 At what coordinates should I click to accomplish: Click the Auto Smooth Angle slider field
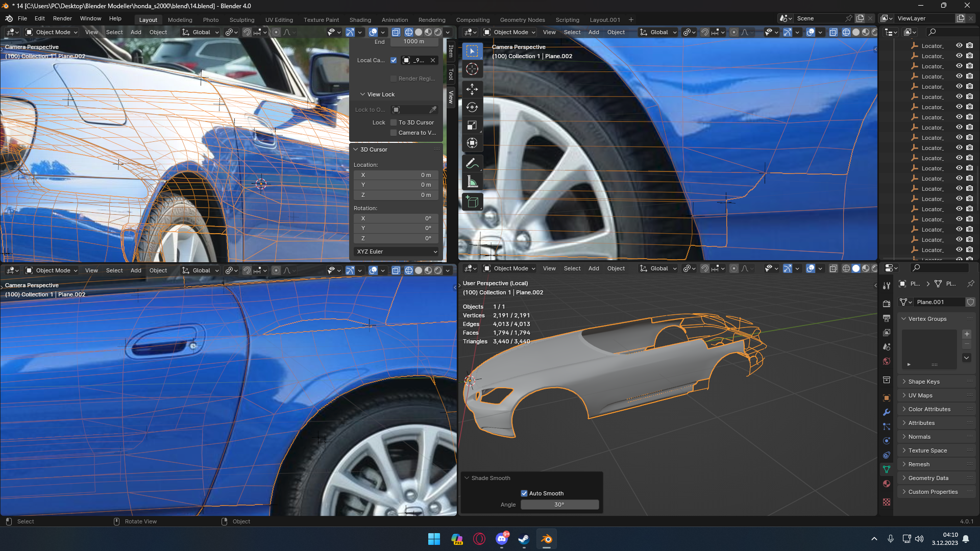tap(559, 505)
